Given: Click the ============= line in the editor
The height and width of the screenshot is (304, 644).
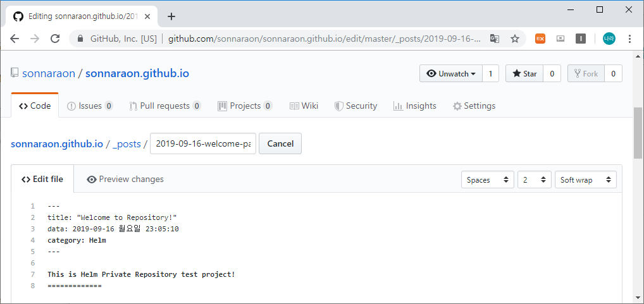Looking at the screenshot, I should point(75,286).
